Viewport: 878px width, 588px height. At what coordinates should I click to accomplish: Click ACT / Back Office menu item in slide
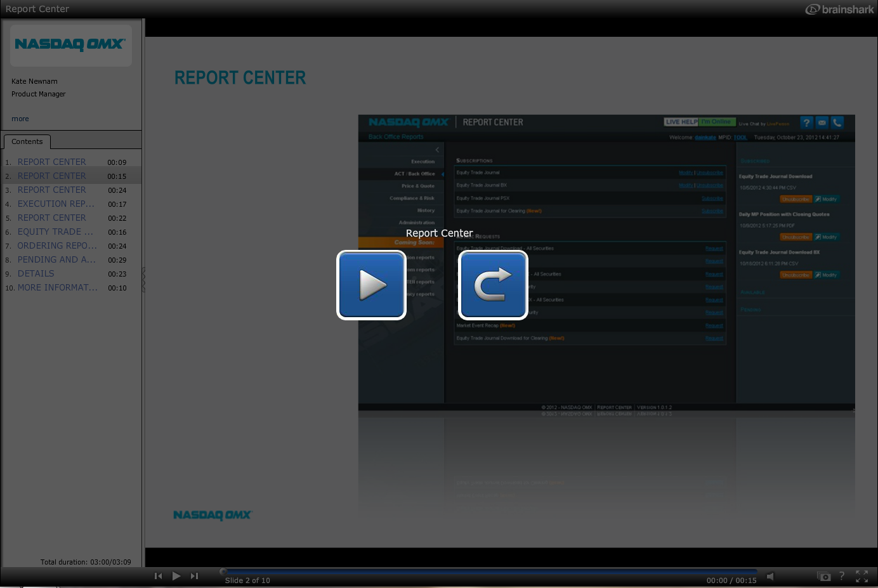point(414,174)
